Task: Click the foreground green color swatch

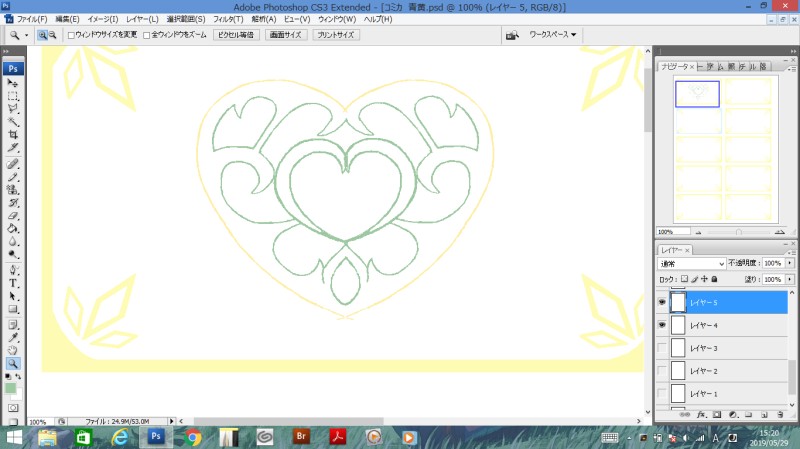Action: click(x=10, y=389)
